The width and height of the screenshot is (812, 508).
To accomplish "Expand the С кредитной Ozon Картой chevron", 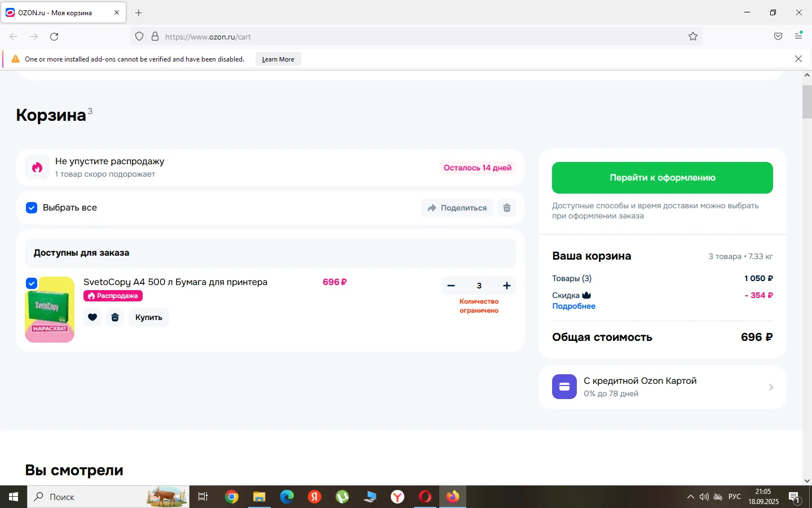I will tap(771, 387).
